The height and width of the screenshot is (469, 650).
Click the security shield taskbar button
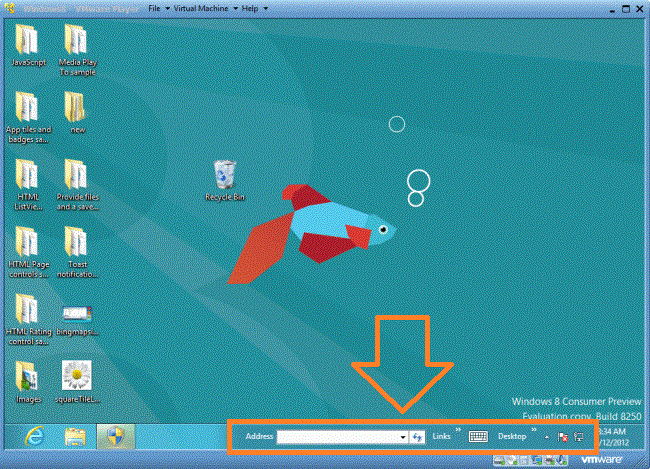point(116,437)
